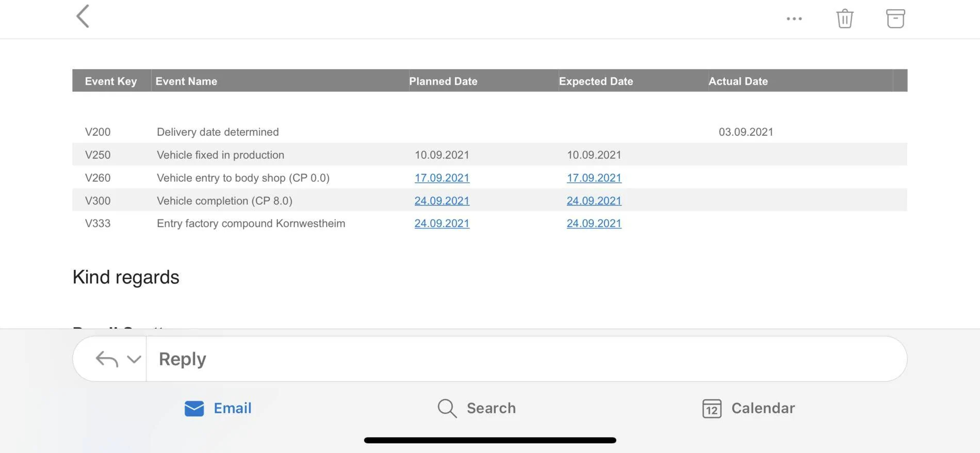Select actual date 03.09.2021
Viewport: 980px width, 453px height.
[746, 132]
